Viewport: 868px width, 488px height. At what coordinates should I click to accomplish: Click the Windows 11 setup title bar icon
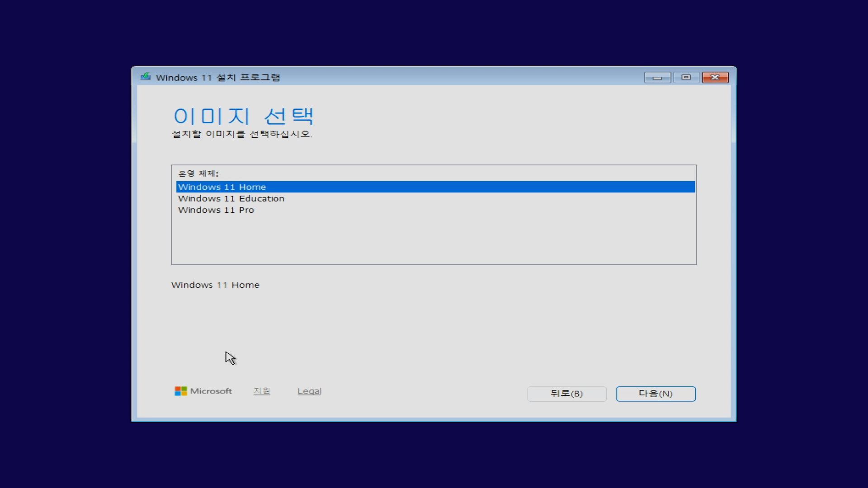[x=146, y=77]
